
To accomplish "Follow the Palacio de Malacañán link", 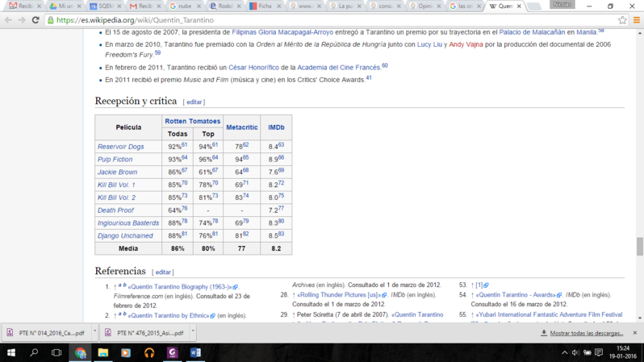I will (532, 32).
